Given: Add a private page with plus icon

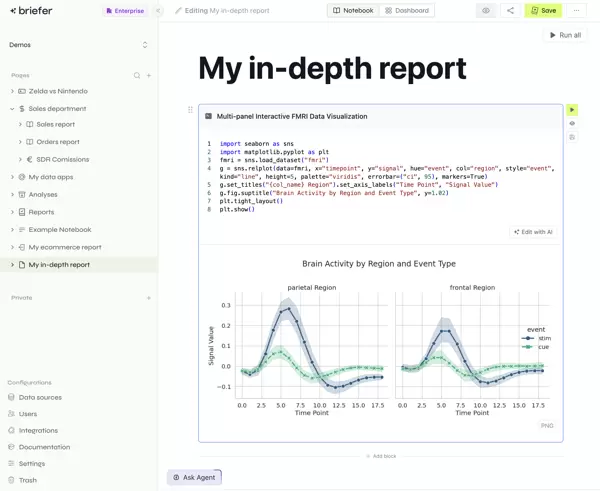Looking at the screenshot, I should pyautogui.click(x=149, y=298).
